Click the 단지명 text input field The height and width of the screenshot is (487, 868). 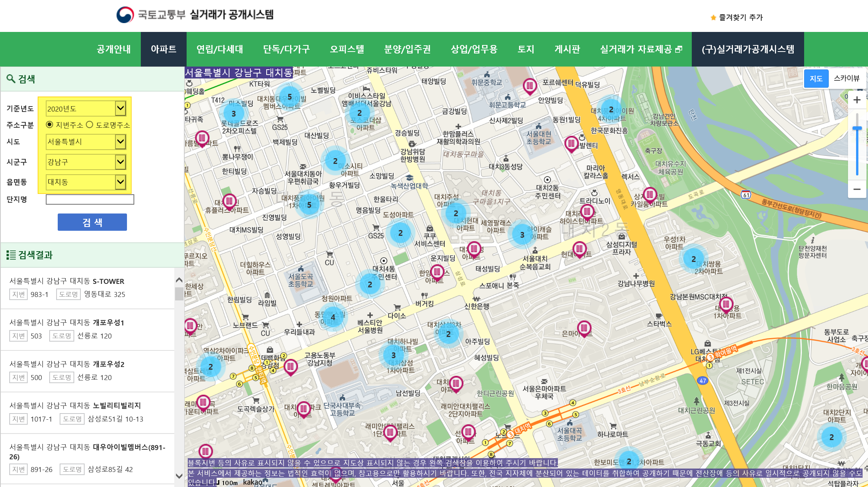point(90,199)
